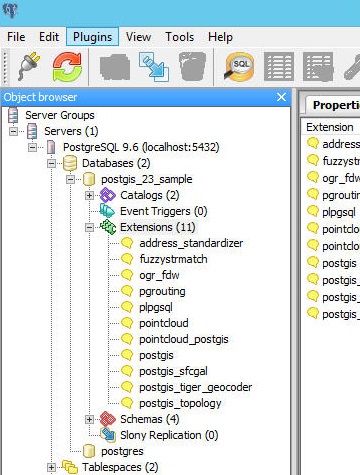
Task: Select ogr_fdw extension in tree
Action: pyautogui.click(x=159, y=275)
